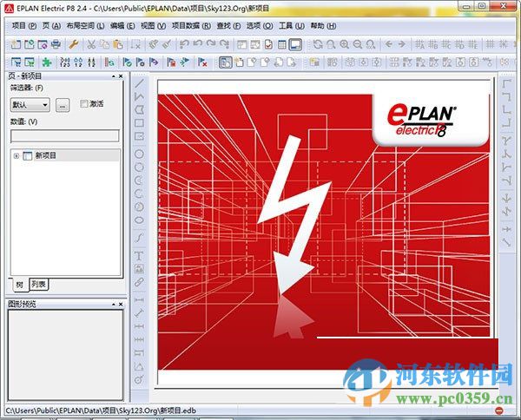Image resolution: width=521 pixels, height=420 pixels.
Task: Select the Insert image tool
Action: (x=139, y=269)
